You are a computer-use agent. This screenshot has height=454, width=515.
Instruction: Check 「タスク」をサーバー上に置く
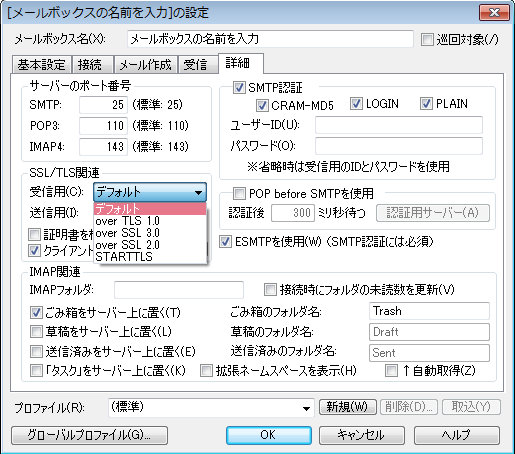36,370
